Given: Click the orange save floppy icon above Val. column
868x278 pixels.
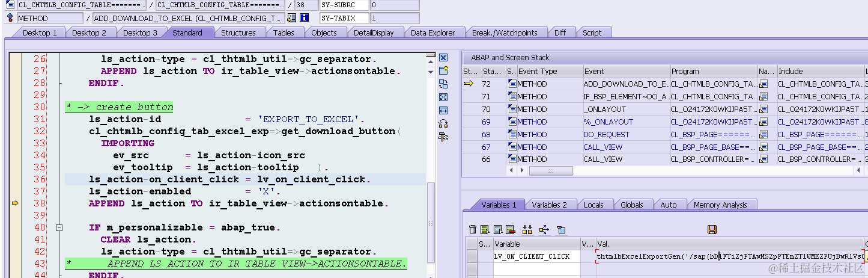Looking at the screenshot, I should click(712, 229).
